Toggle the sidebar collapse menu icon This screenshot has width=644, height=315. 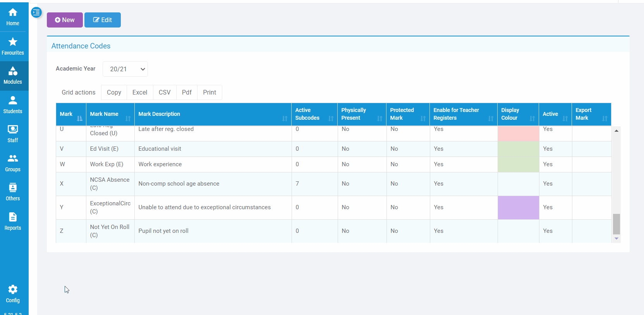coord(36,12)
